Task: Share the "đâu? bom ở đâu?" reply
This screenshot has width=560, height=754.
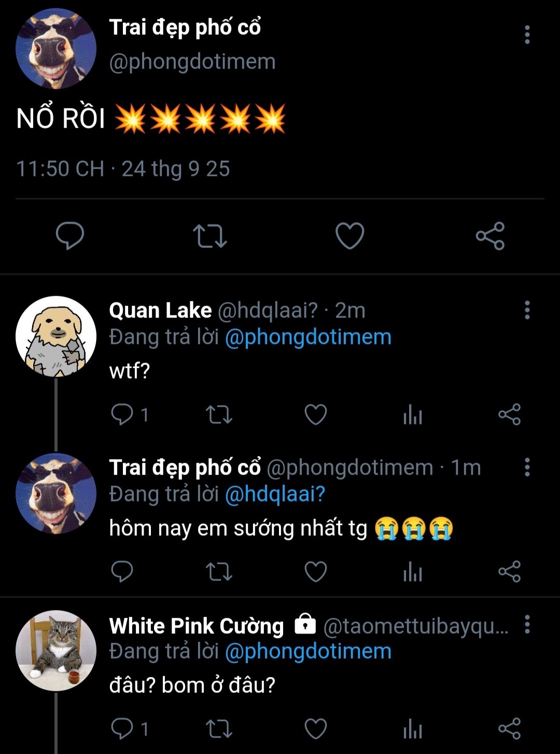Action: (509, 729)
